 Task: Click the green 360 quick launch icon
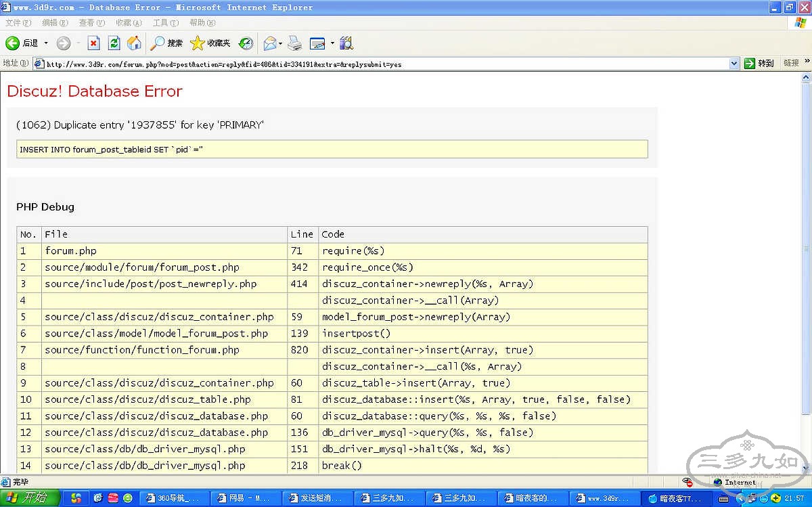[128, 498]
